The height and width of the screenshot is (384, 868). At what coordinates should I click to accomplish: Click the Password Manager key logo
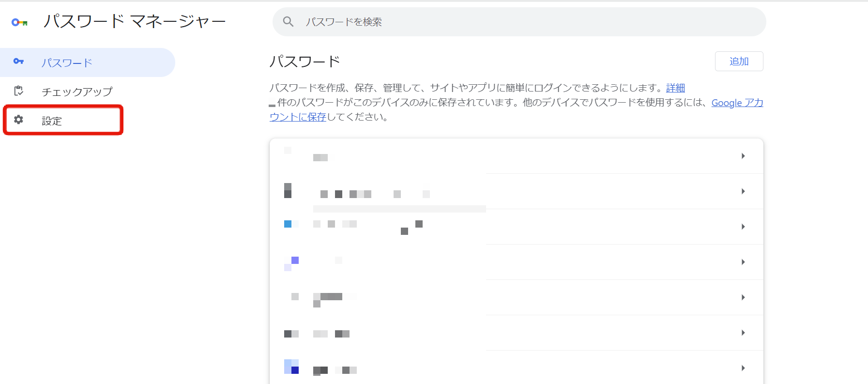(19, 22)
